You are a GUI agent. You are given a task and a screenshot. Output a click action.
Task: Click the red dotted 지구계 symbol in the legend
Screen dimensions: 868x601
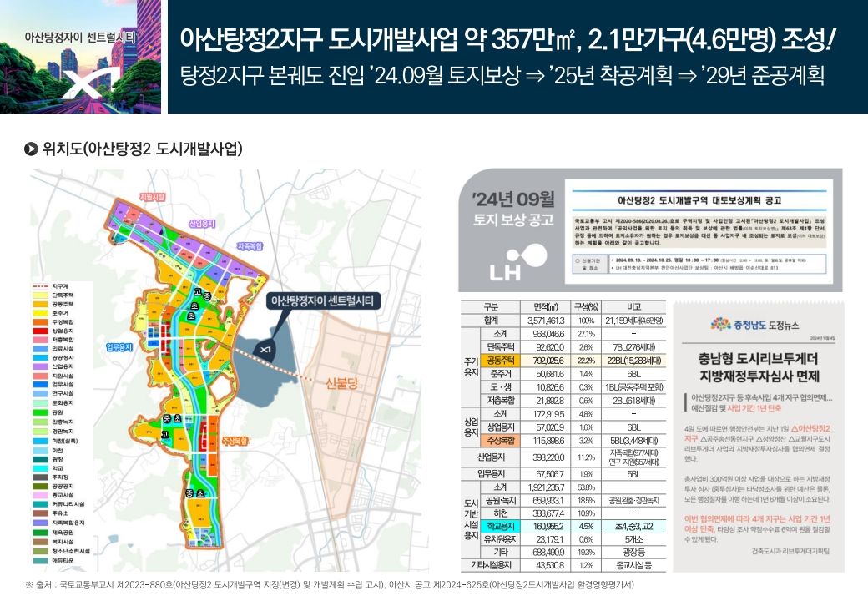[x=40, y=286]
